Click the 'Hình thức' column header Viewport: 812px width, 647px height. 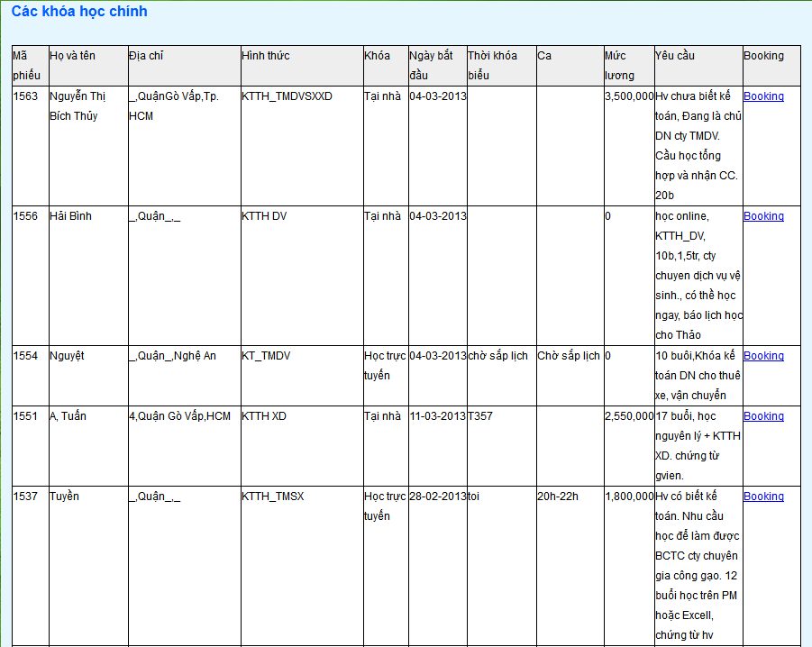pyautogui.click(x=265, y=56)
